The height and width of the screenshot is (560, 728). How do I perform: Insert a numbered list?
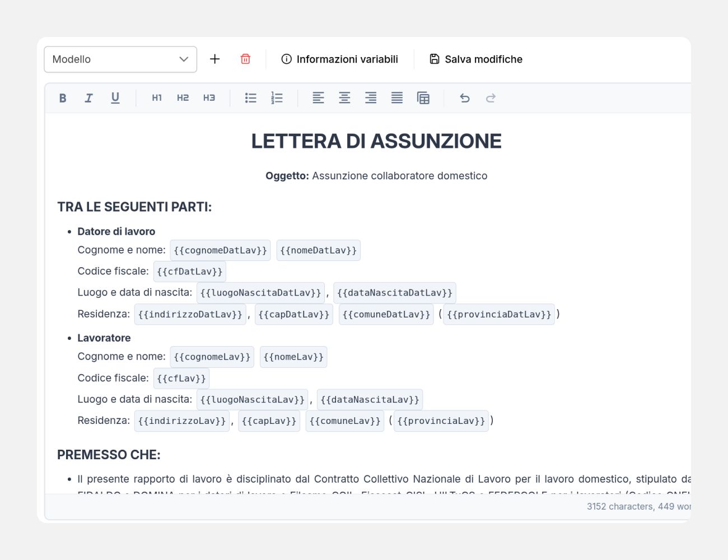277,98
